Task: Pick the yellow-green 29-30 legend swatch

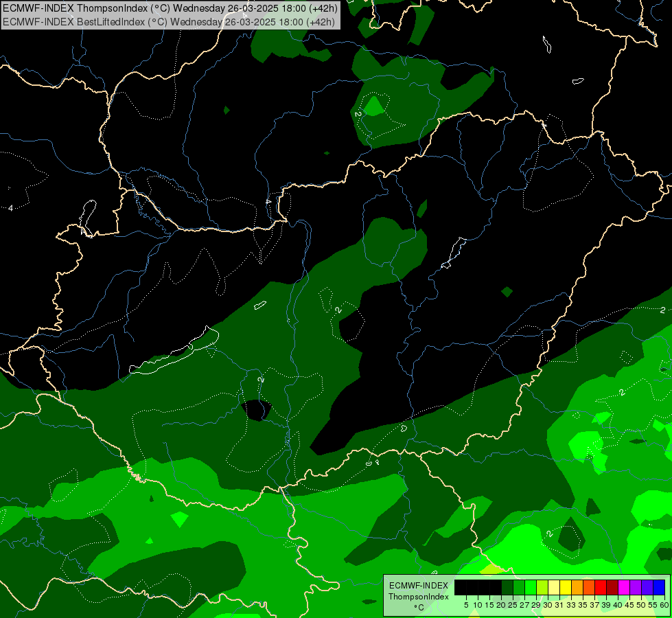Action: coord(542,587)
